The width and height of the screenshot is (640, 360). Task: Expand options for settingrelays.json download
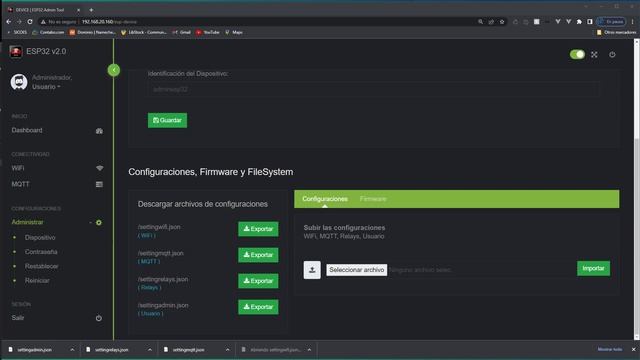point(150,350)
